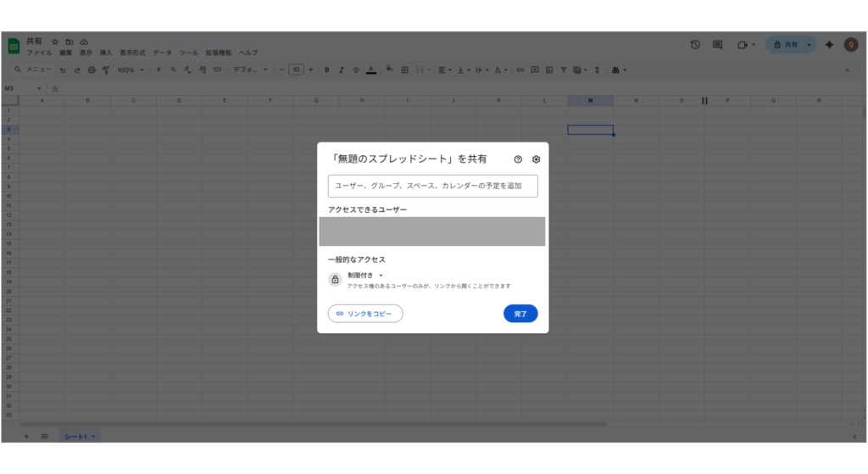Click the add users and groups field
The width and height of the screenshot is (868, 474).
coord(433,186)
